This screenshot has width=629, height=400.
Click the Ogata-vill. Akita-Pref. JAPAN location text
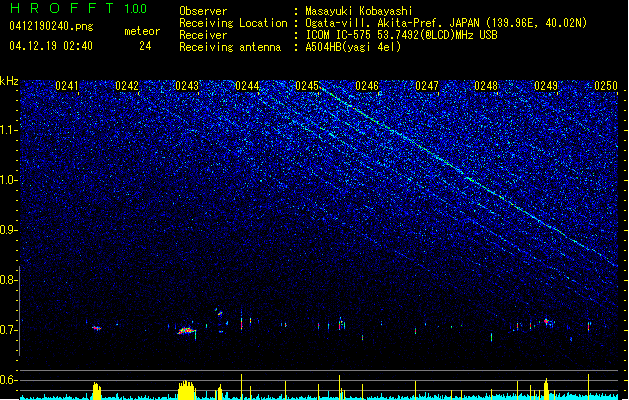coord(446,23)
